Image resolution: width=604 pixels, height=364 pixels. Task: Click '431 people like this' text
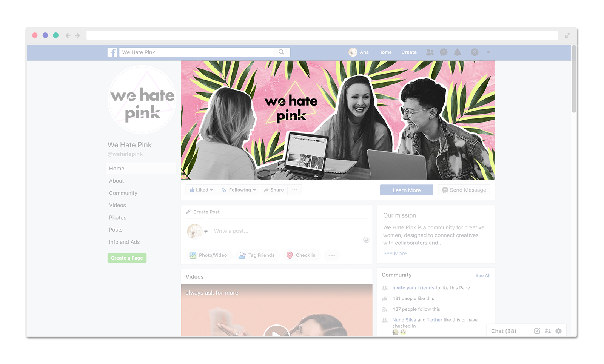pyautogui.click(x=413, y=298)
